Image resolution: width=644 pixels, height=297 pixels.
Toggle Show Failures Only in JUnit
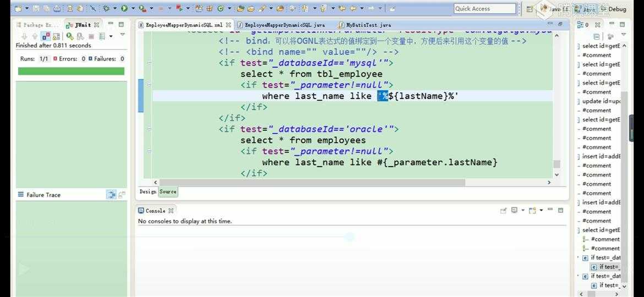click(46, 36)
